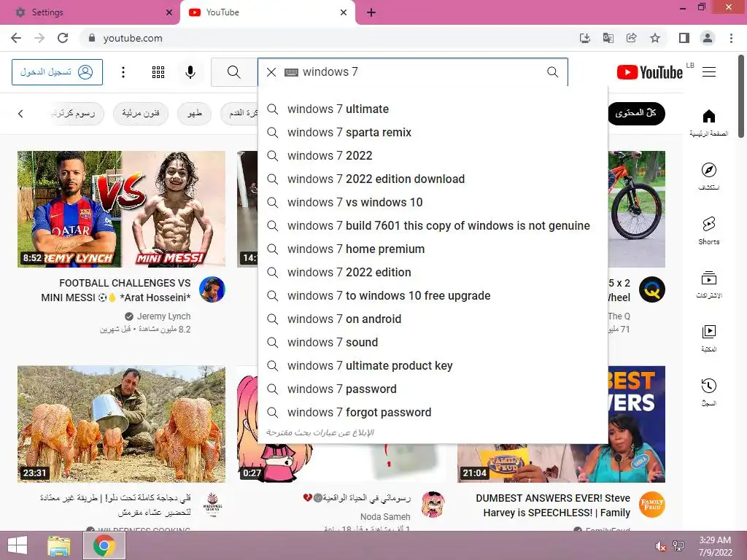Image resolution: width=747 pixels, height=560 pixels.
Task: Close the Settings tab
Action: [169, 12]
